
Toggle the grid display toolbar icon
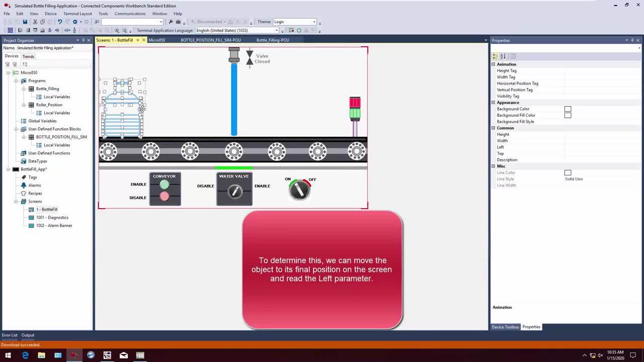(x=10, y=31)
